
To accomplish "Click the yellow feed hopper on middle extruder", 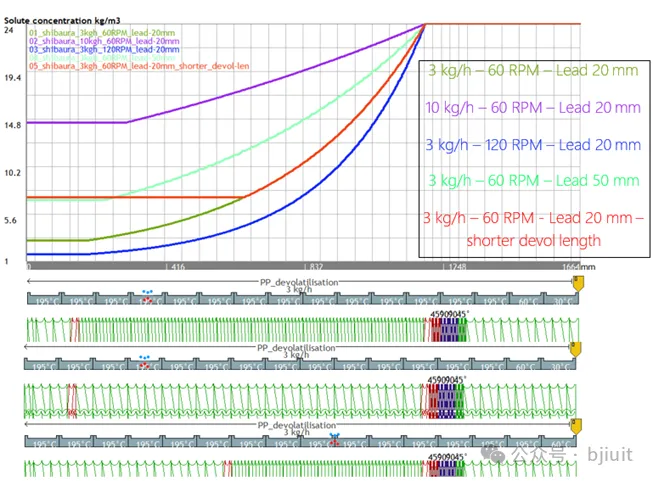I will point(574,349).
